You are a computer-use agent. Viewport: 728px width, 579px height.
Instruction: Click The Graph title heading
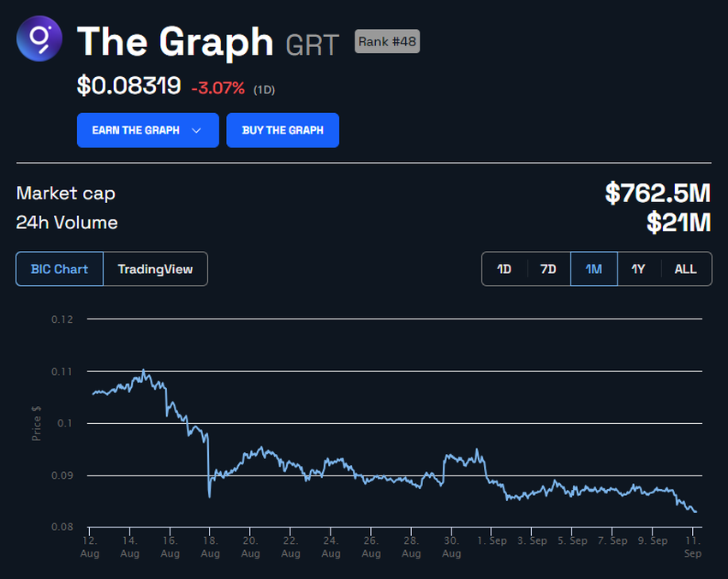pos(175,41)
